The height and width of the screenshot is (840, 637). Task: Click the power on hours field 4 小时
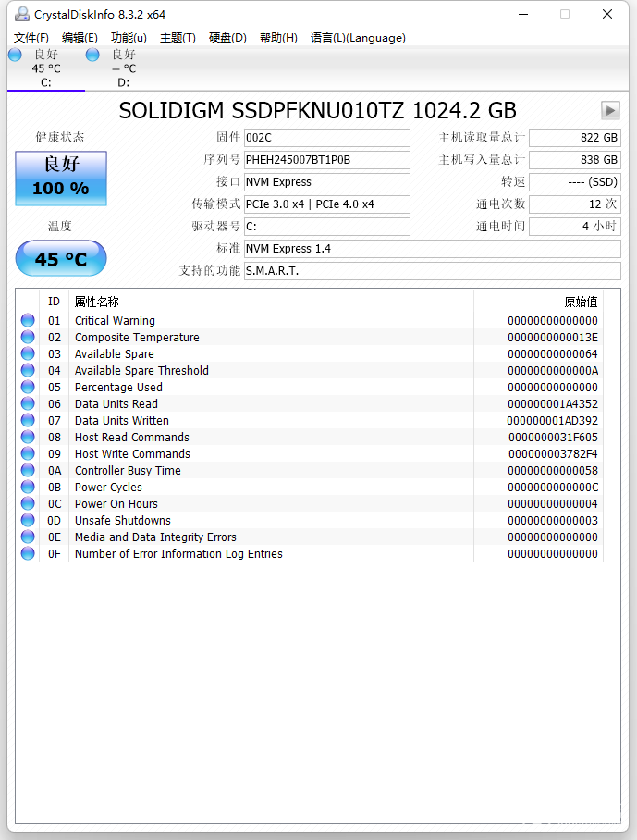pyautogui.click(x=575, y=227)
